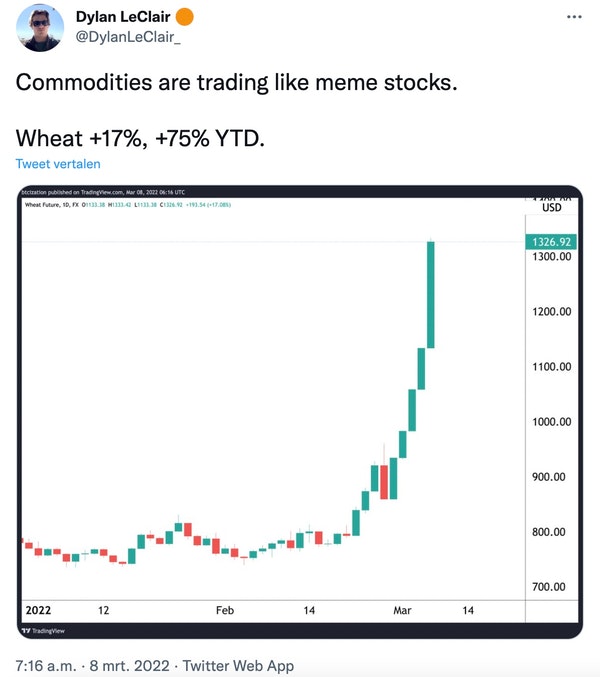Click the Tweet vertalen translate link
This screenshot has height=677, width=600.
pyautogui.click(x=58, y=164)
